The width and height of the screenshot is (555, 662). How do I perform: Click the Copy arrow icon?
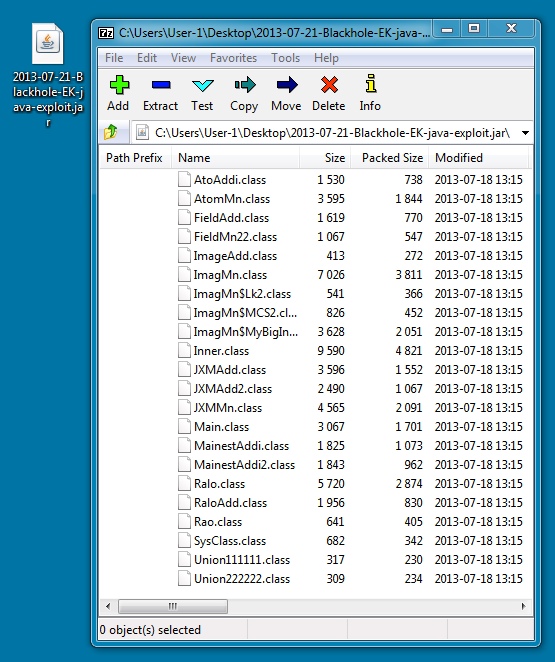click(x=245, y=85)
